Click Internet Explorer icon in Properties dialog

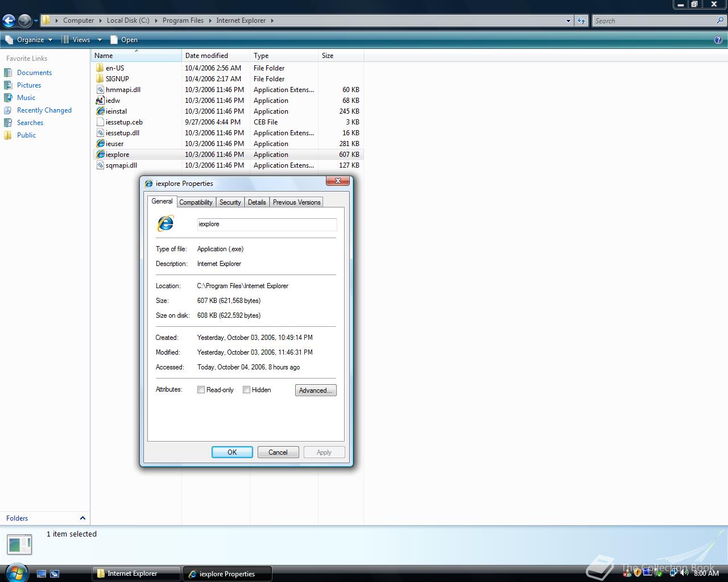pos(166,223)
